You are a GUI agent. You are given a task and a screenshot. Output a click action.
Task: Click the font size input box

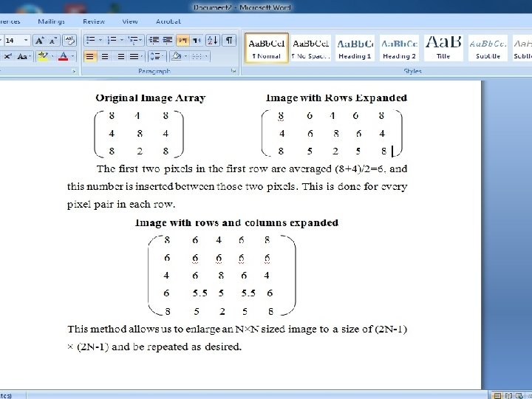[x=13, y=41]
